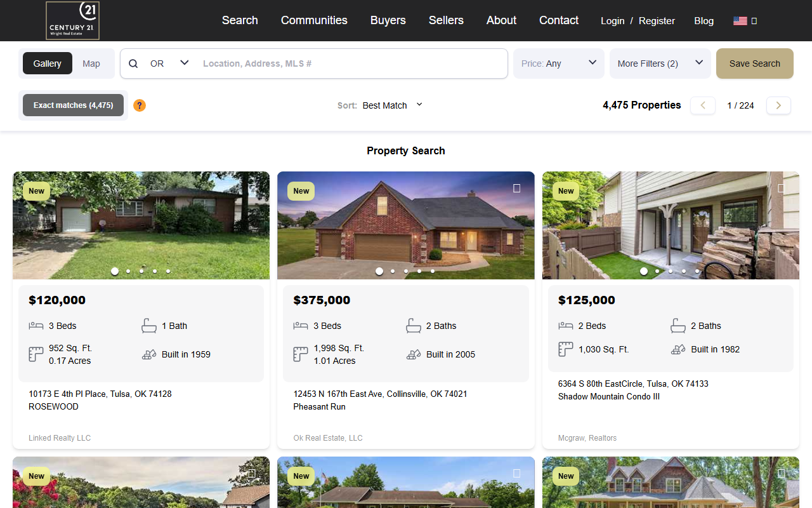Expand More Filters (2) dropdown
Image resolution: width=812 pixels, height=508 pixels.
pos(660,63)
